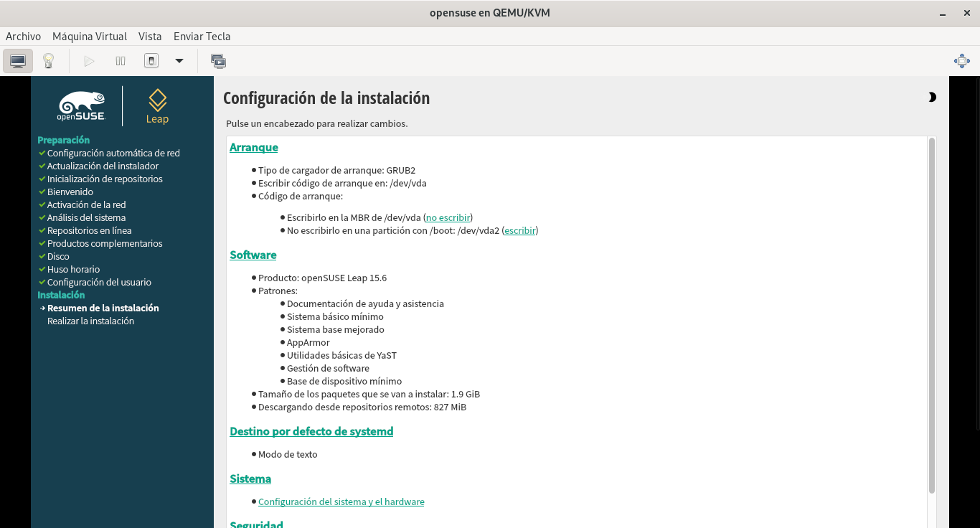Open the shutdown options dropdown arrow

click(x=179, y=61)
